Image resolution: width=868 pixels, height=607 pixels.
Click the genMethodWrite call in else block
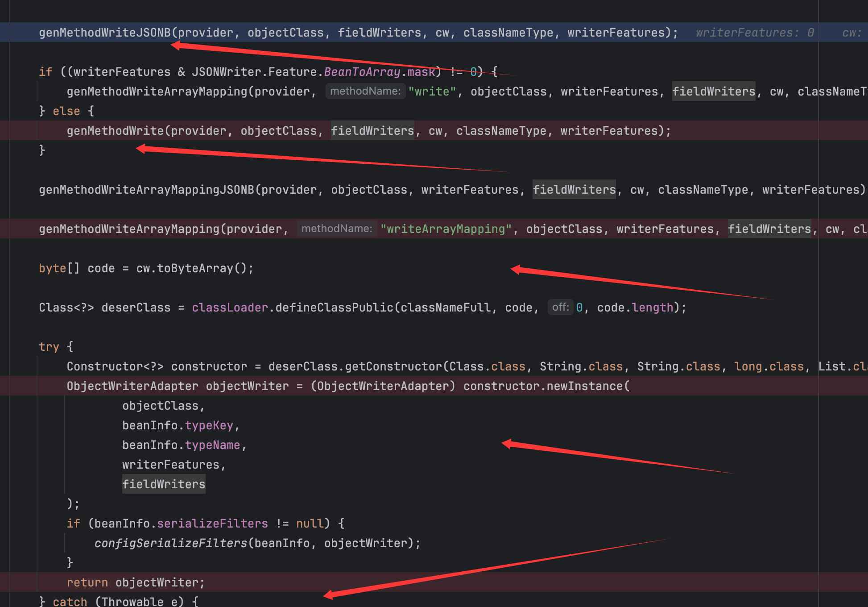coord(115,131)
